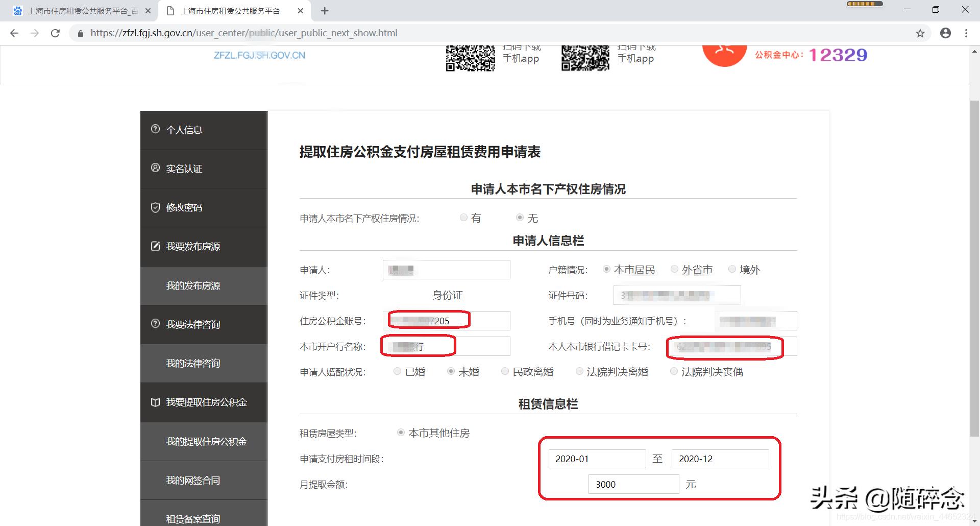Click the page reload icon
The height and width of the screenshot is (526, 980).
(x=56, y=33)
